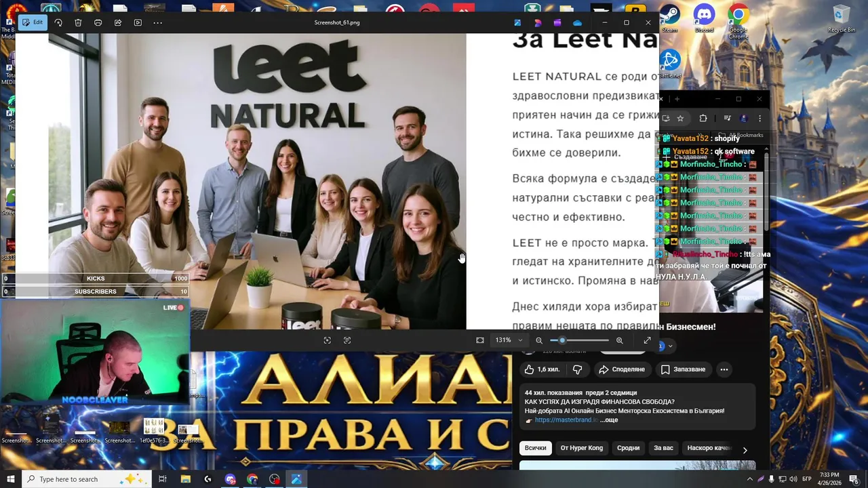Switch the БГР input language
This screenshot has width=868, height=488.
tap(807, 479)
